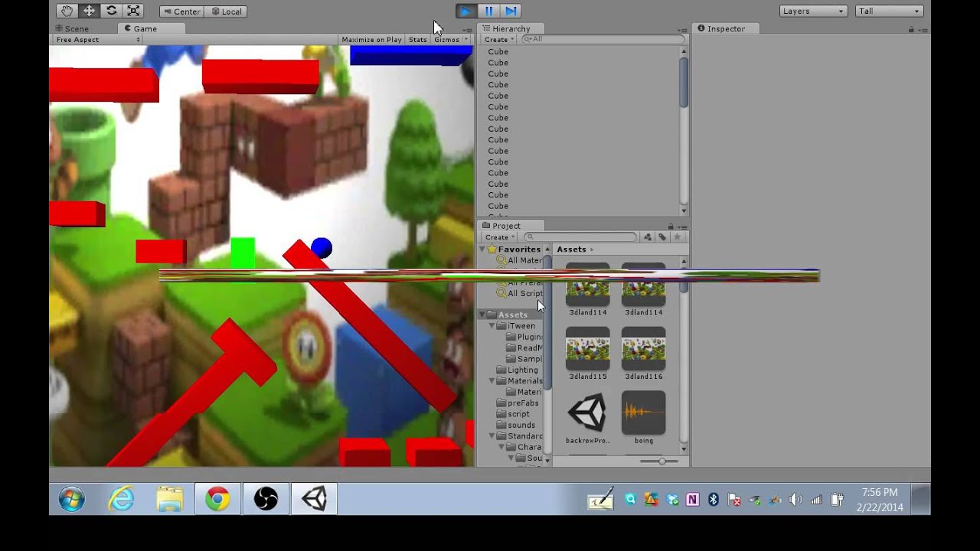Toggle Gizmos in Game view
Image resolution: width=980 pixels, height=551 pixels.
pyautogui.click(x=446, y=40)
